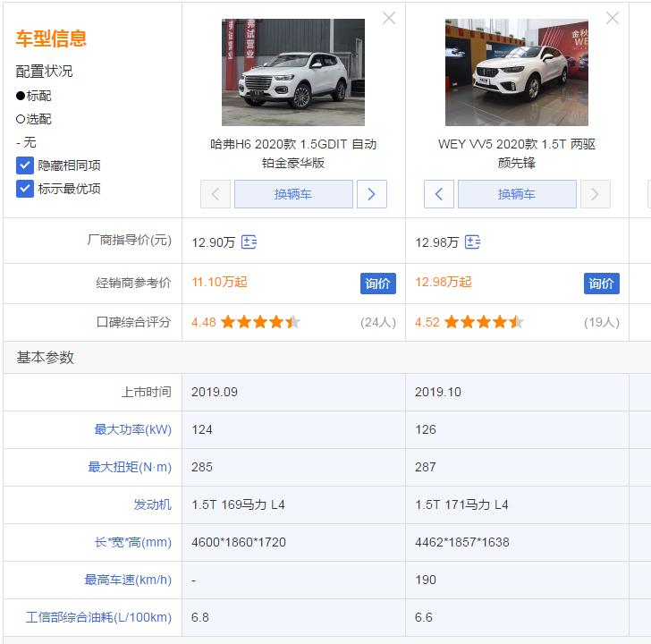Click the 12.98万起 dealer price
The height and width of the screenshot is (644, 651).
click(444, 283)
